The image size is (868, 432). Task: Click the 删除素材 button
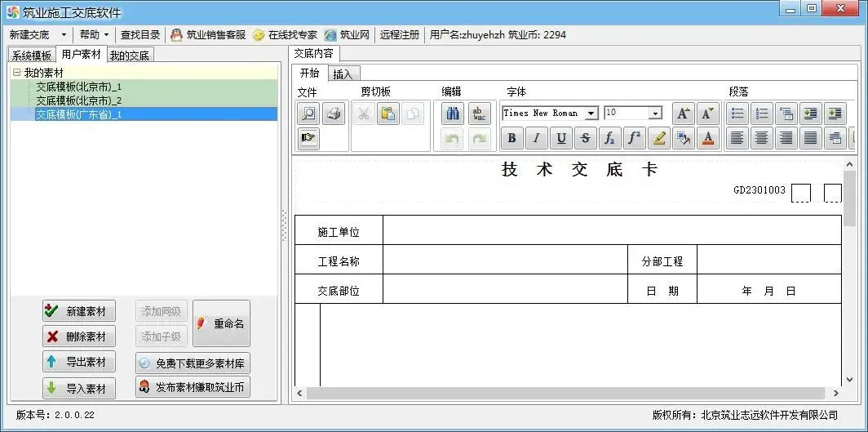pyautogui.click(x=79, y=336)
